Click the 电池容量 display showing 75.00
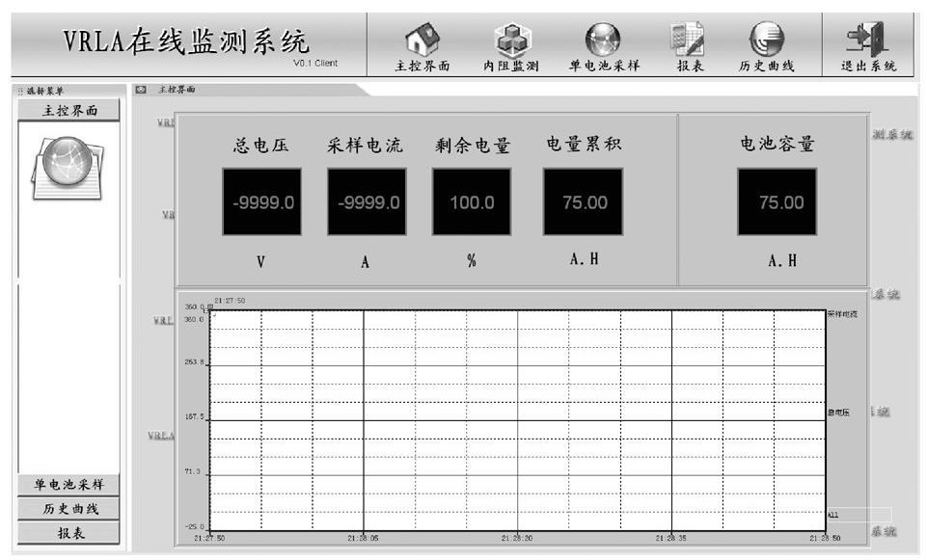 (x=777, y=202)
